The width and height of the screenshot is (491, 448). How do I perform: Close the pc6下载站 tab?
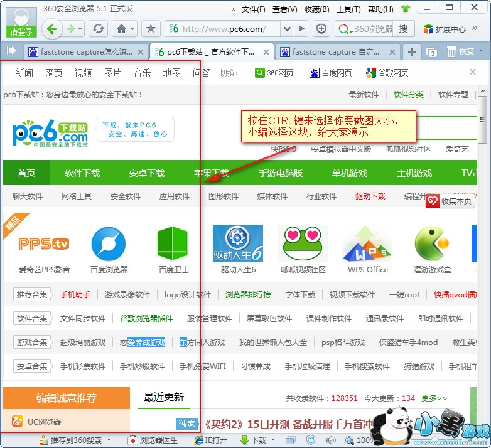pyautogui.click(x=266, y=52)
